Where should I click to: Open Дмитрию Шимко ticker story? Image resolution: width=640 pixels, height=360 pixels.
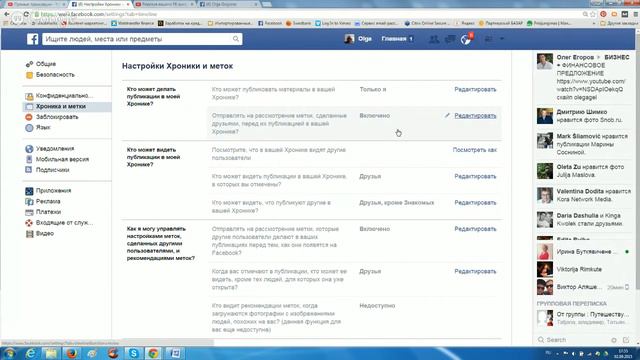584,116
